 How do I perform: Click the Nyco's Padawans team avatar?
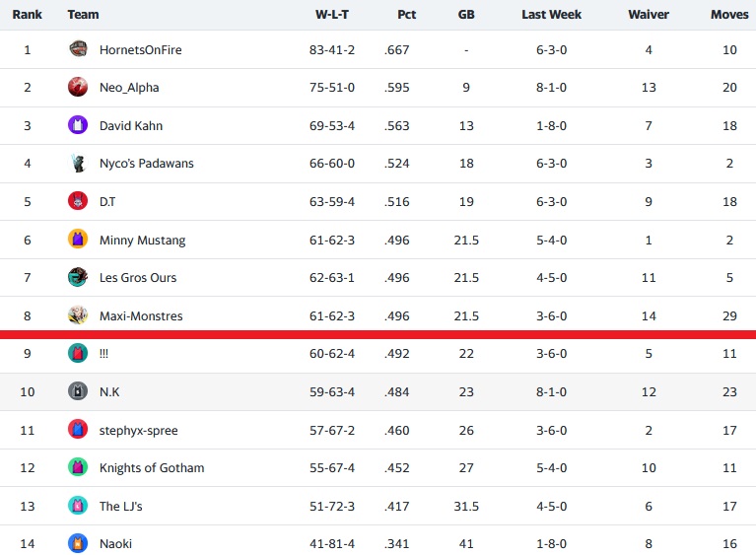coord(78,163)
